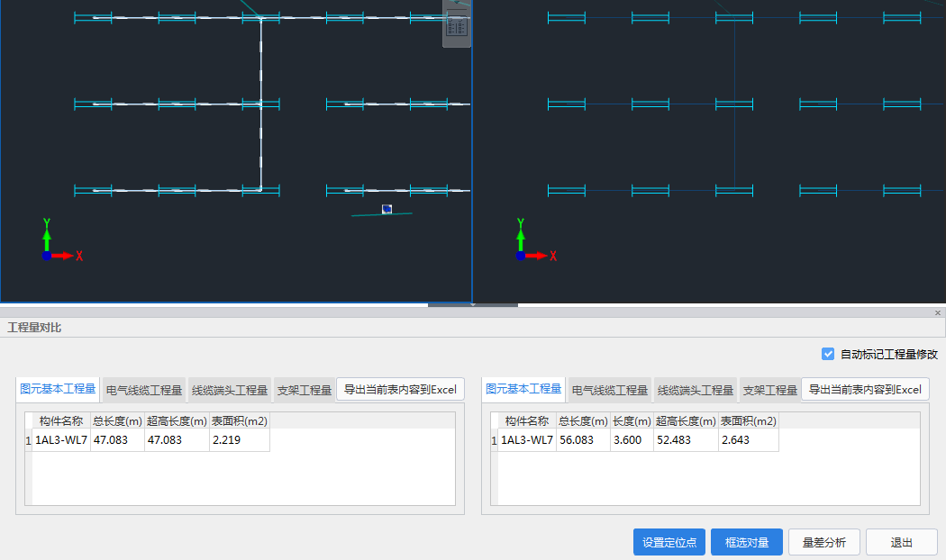Screen dimensions: 946x560
Task: Open right 电气线缆工程量 tab
Action: [x=610, y=390]
